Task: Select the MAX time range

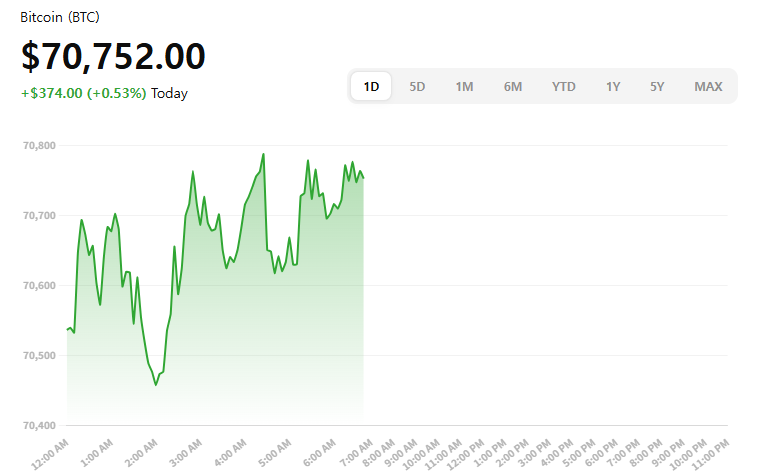Action: point(708,86)
